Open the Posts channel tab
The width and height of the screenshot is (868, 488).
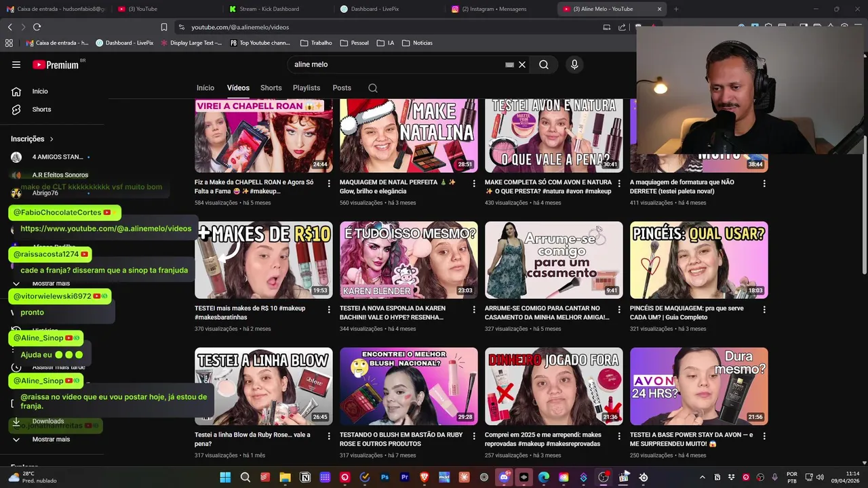pyautogui.click(x=342, y=88)
